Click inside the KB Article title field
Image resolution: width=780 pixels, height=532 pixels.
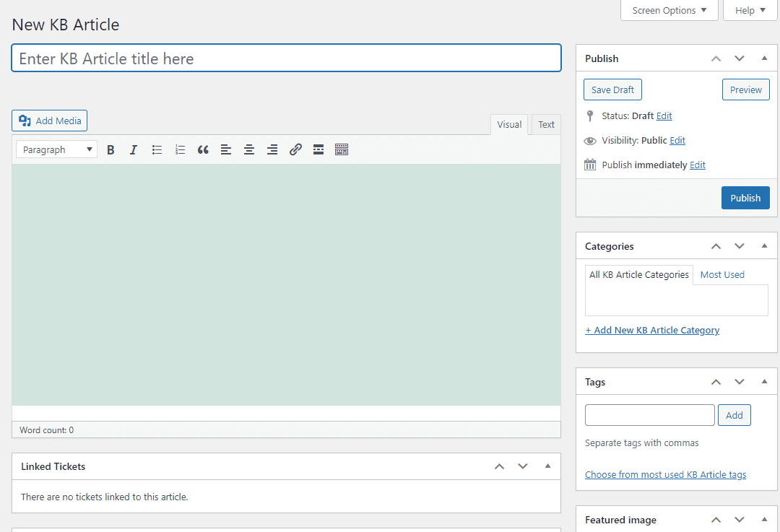[286, 58]
